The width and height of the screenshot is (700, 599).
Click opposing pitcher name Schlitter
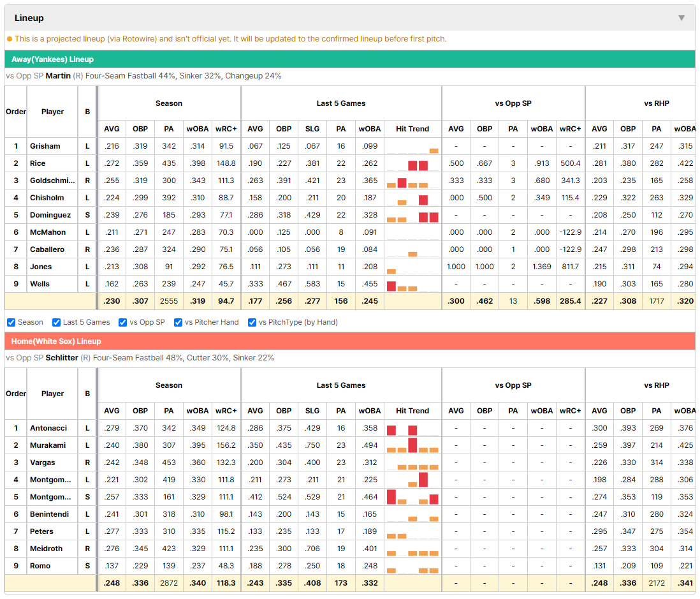pos(62,358)
